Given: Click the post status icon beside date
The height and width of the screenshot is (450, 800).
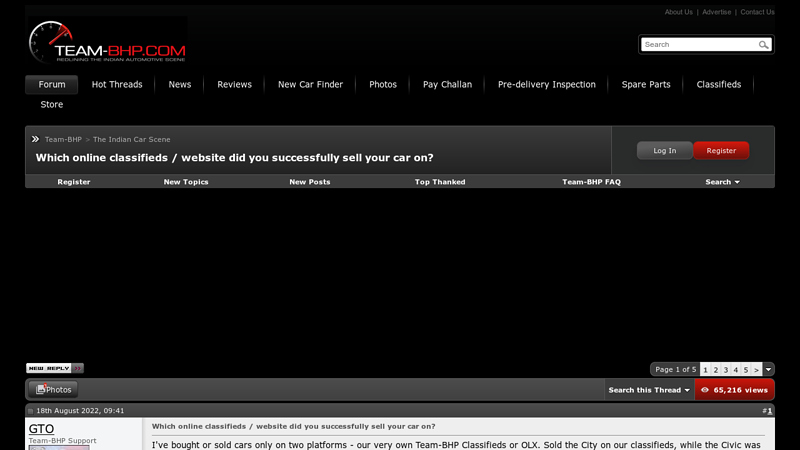Looking at the screenshot, I should tap(30, 411).
